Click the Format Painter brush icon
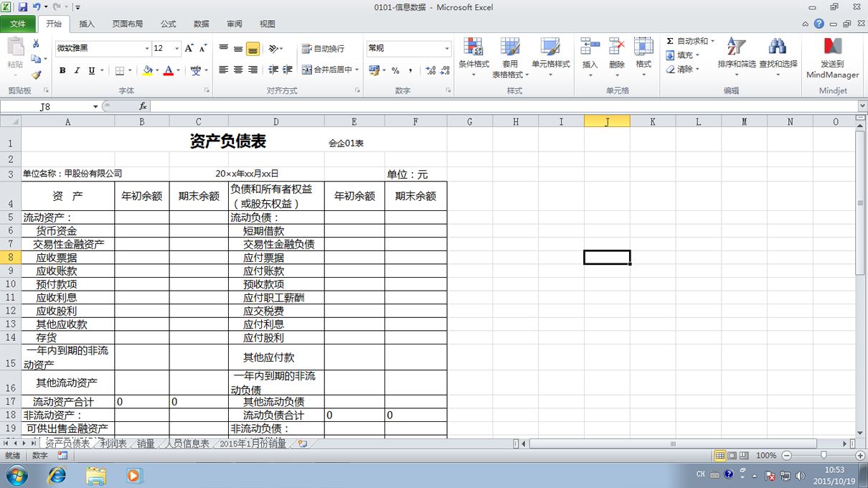Viewport: 868px width, 488px height. tap(36, 74)
